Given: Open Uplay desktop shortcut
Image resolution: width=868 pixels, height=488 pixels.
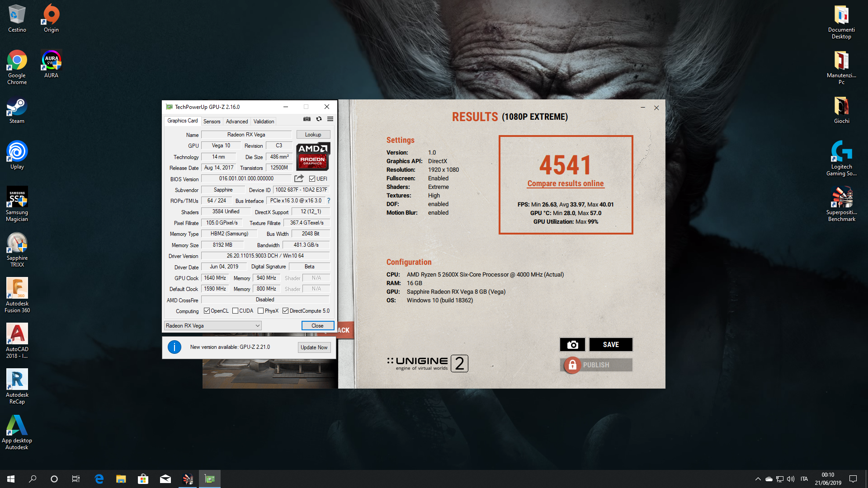Looking at the screenshot, I should (17, 155).
